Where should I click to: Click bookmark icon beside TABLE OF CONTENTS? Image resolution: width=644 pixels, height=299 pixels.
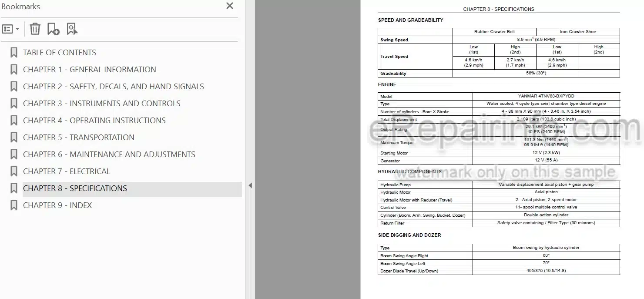point(14,53)
